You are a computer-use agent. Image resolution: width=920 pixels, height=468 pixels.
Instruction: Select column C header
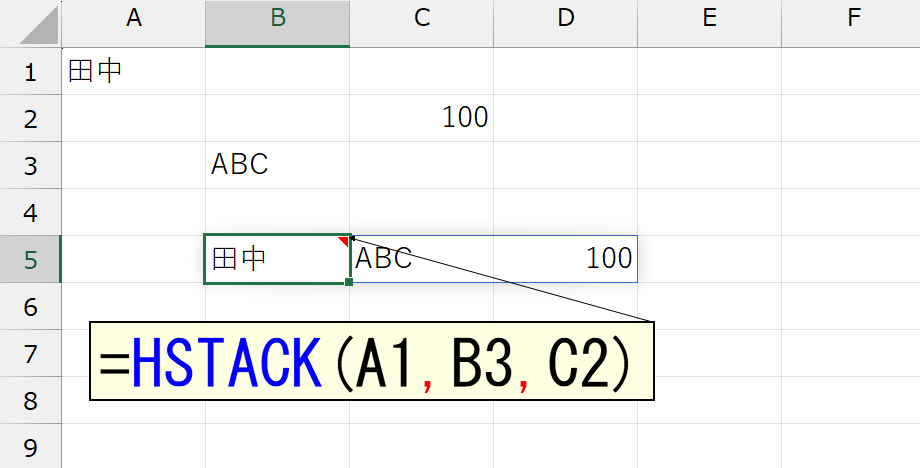421,23
